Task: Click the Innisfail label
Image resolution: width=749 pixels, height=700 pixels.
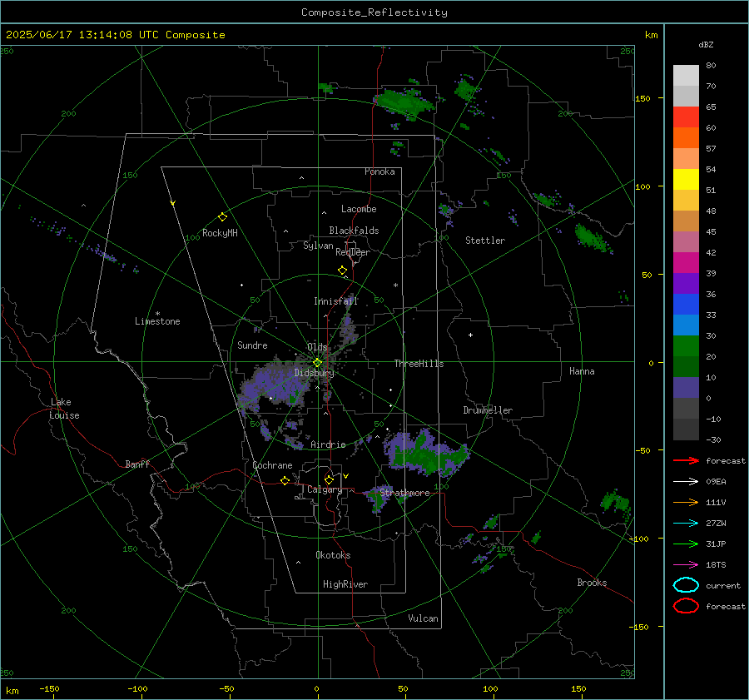Action: tap(336, 301)
